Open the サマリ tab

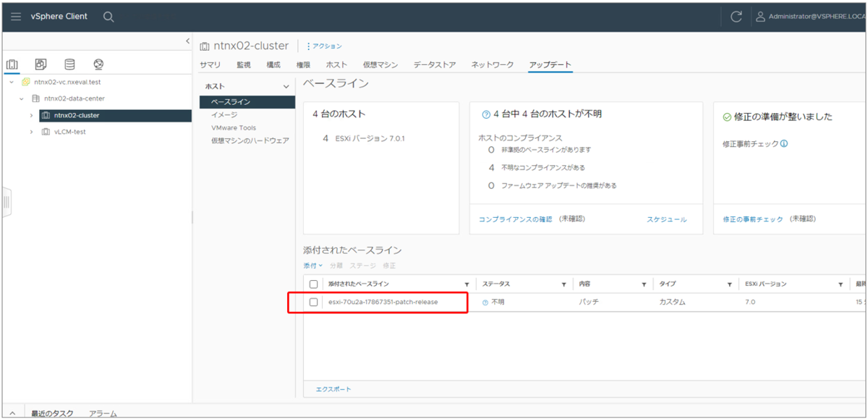pyautogui.click(x=210, y=64)
